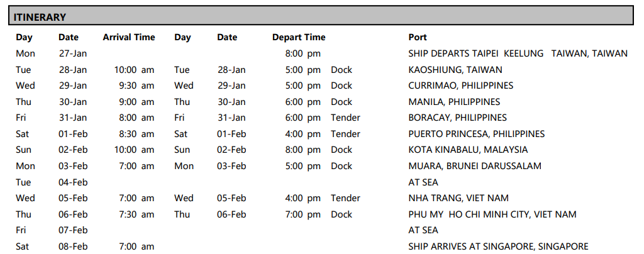Viewport: 644px width, 254px height.
Task: Click the ITINERARY header bar
Action: click(321, 17)
